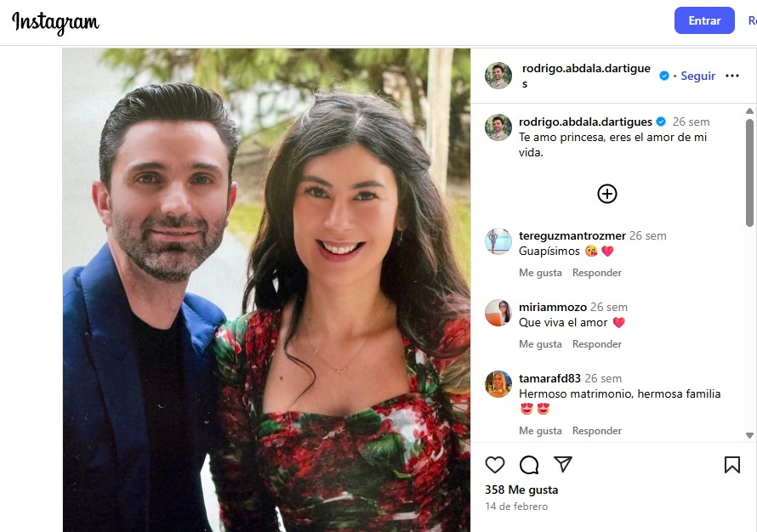Viewport: 757px width, 532px height.
Task: Load more comments with plus circle
Action: (x=606, y=194)
